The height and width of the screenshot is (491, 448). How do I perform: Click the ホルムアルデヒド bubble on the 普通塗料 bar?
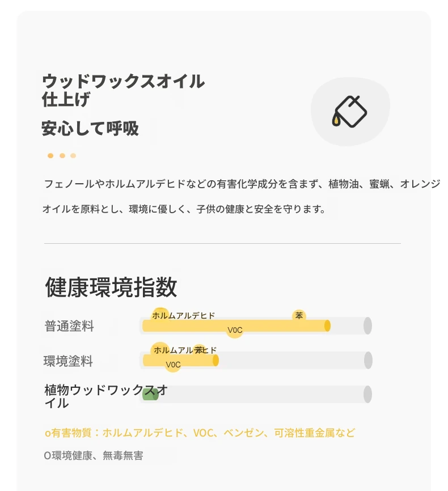coord(183,315)
